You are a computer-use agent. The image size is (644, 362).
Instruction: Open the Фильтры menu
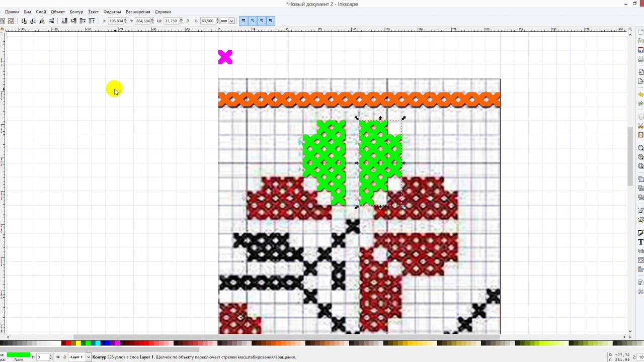point(112,12)
